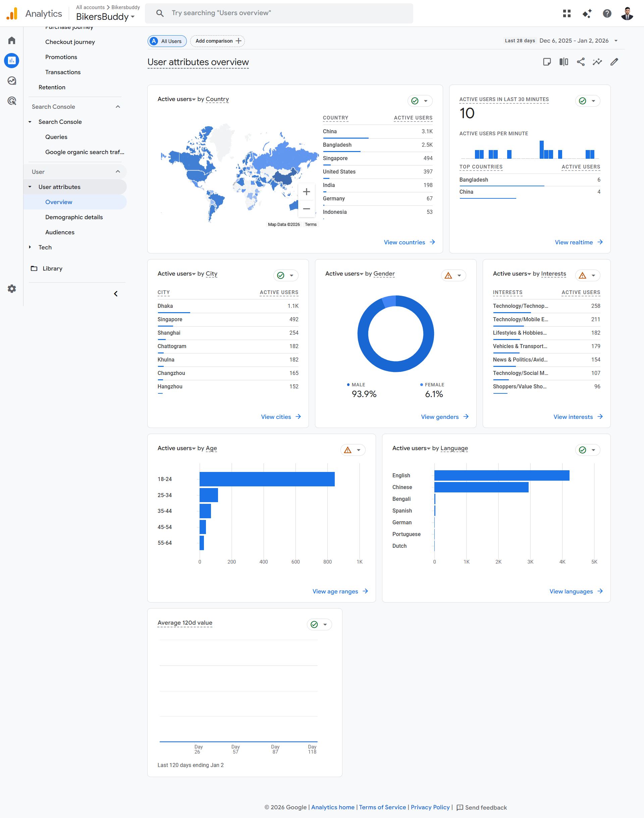644x818 pixels.
Task: Click the Share this report icon
Action: (x=581, y=62)
